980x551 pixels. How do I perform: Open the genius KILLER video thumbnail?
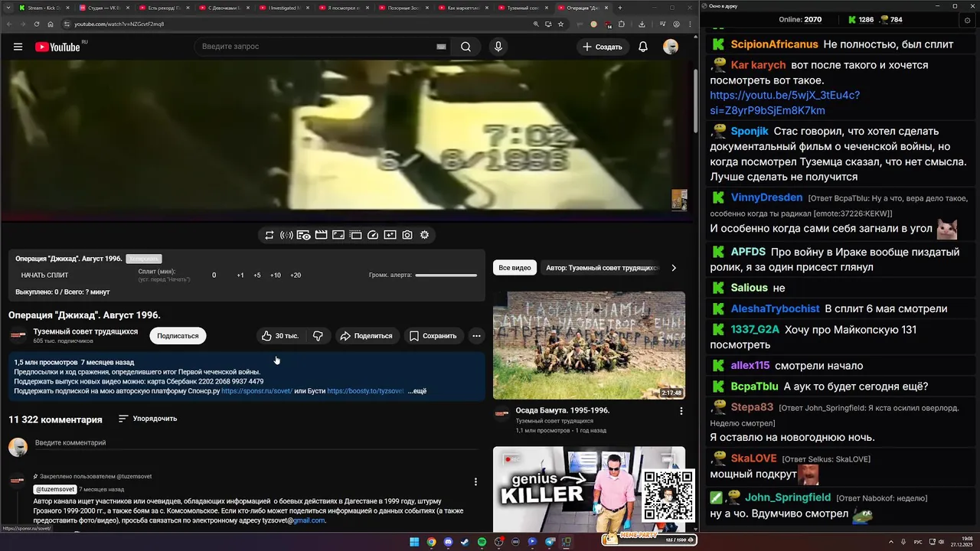[589, 490]
